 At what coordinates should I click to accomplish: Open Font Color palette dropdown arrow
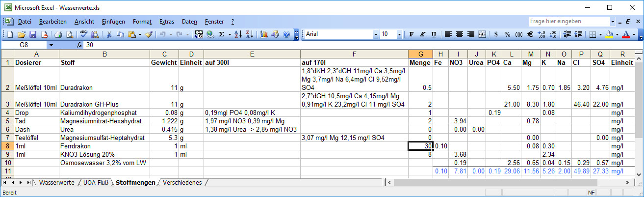click(634, 34)
